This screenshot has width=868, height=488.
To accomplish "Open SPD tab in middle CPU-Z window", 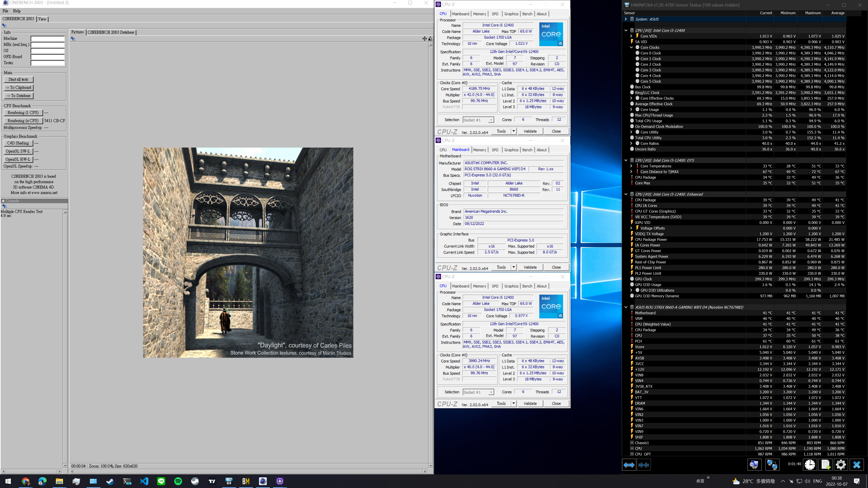I will (x=495, y=150).
